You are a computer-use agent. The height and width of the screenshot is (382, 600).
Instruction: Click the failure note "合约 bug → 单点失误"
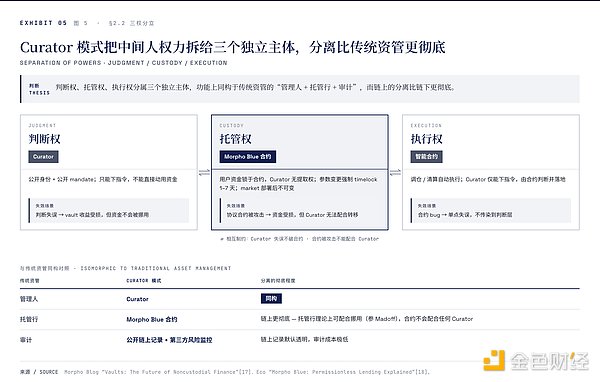point(465,215)
